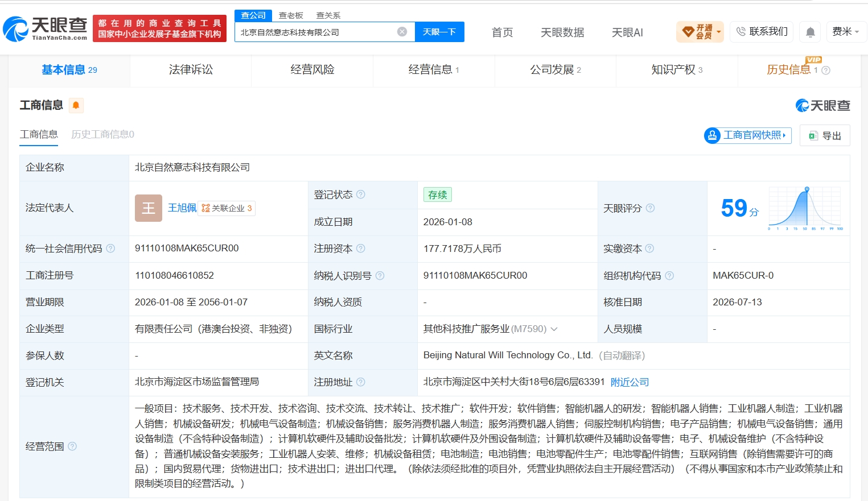Screen dimensions: 868x501
Task: Expand the 国标行业 chevron
Action: click(x=554, y=329)
